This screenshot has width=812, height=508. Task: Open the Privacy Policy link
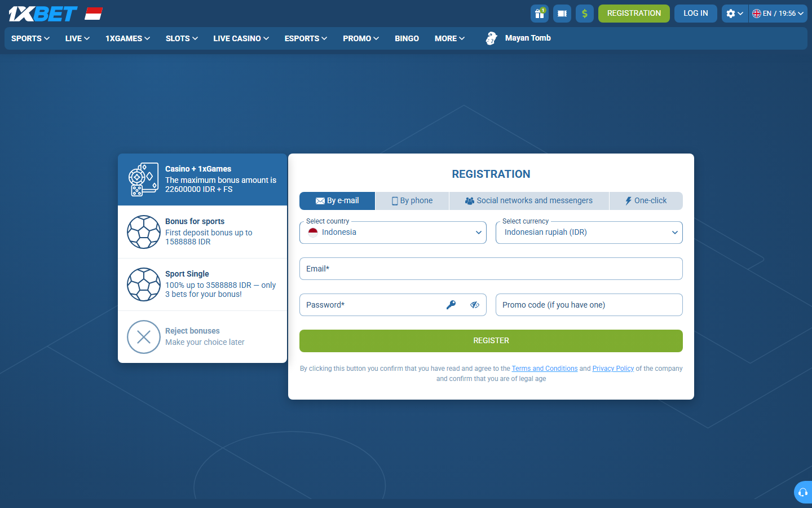(613, 369)
